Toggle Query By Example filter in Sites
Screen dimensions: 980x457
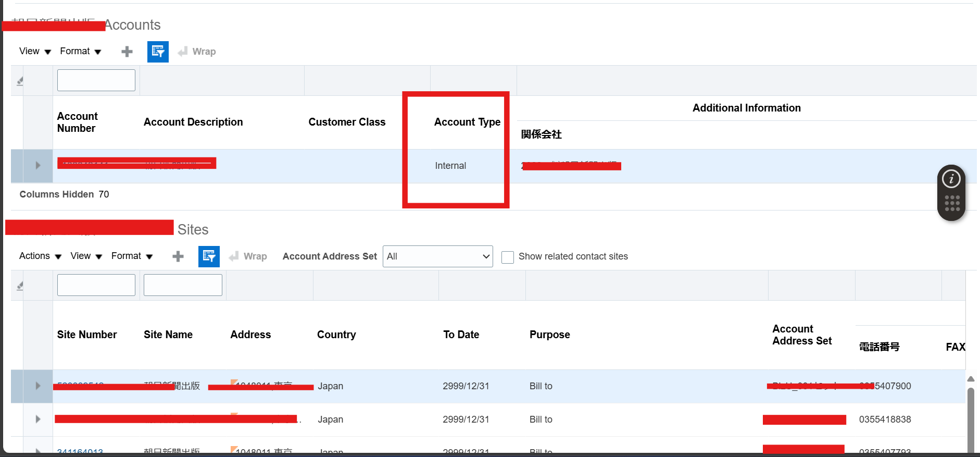tap(209, 256)
